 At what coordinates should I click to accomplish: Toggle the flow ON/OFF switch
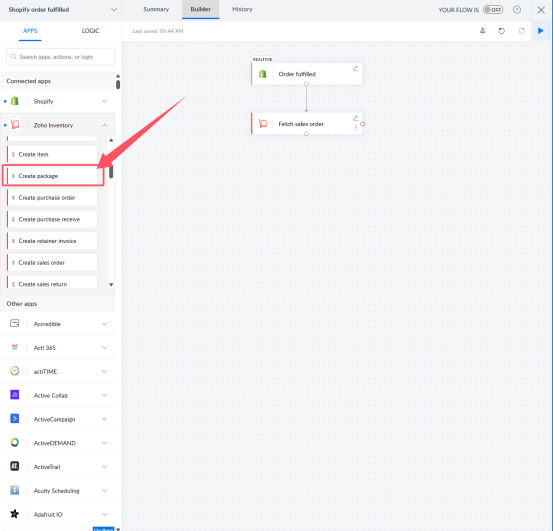pyautogui.click(x=493, y=10)
